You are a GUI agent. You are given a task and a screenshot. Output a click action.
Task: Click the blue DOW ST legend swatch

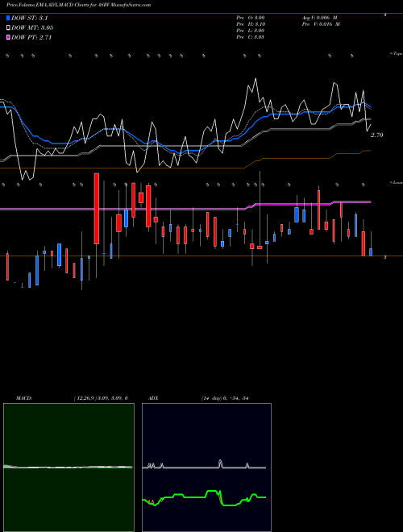[x=8, y=18]
